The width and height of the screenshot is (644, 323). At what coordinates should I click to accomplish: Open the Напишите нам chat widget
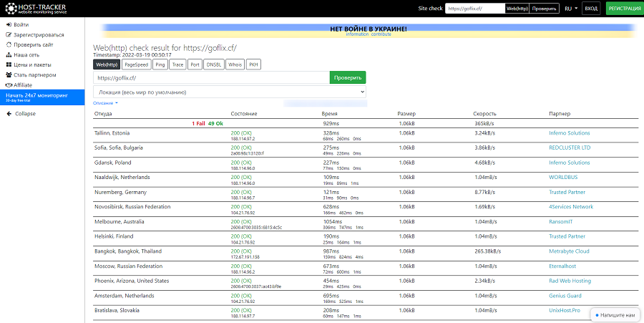pyautogui.click(x=615, y=315)
